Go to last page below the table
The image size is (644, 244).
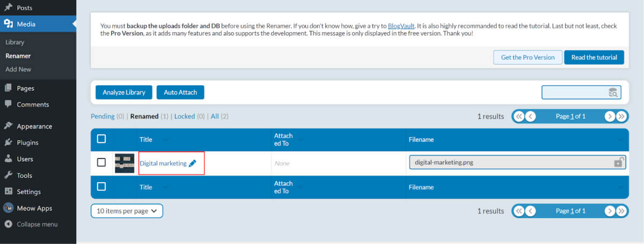click(621, 211)
